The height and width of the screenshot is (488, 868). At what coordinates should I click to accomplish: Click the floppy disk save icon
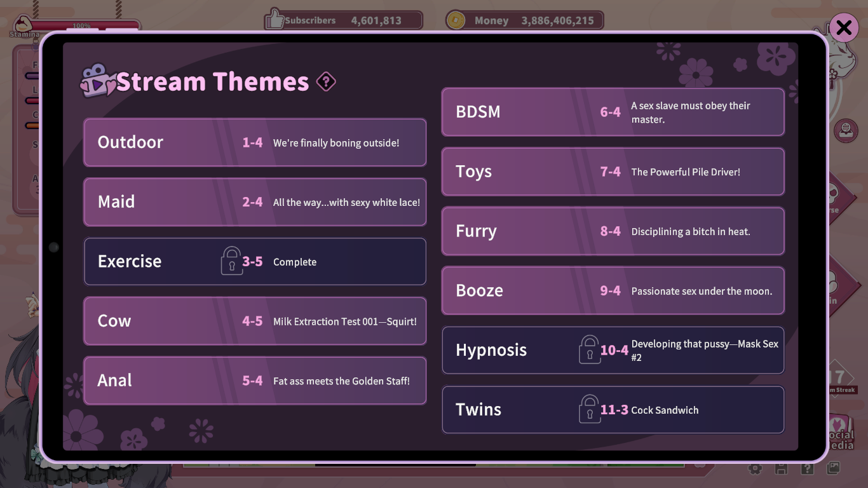(781, 469)
